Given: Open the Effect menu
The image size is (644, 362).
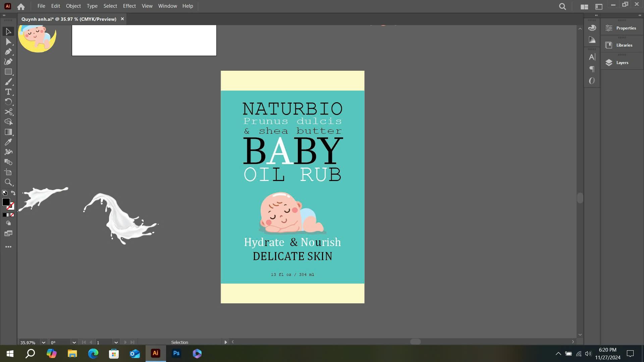Looking at the screenshot, I should pyautogui.click(x=129, y=6).
